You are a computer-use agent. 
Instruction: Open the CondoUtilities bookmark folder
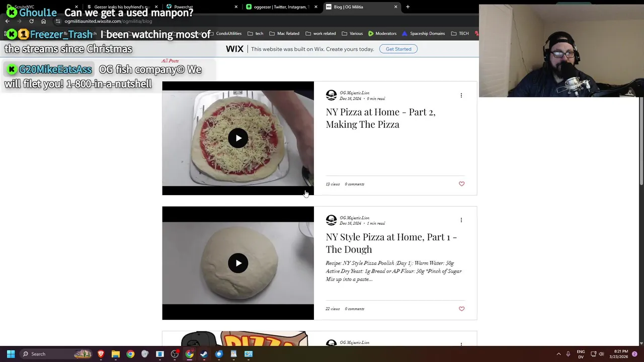click(x=225, y=34)
